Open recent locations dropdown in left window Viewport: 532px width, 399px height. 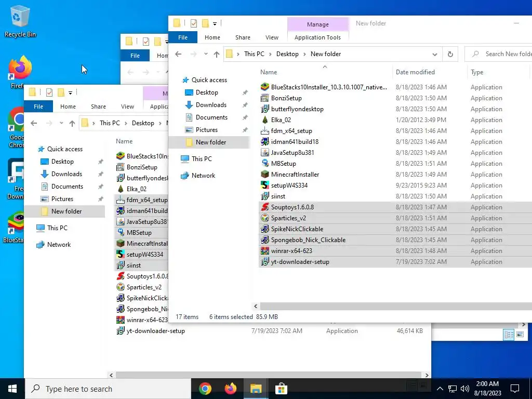[61, 123]
